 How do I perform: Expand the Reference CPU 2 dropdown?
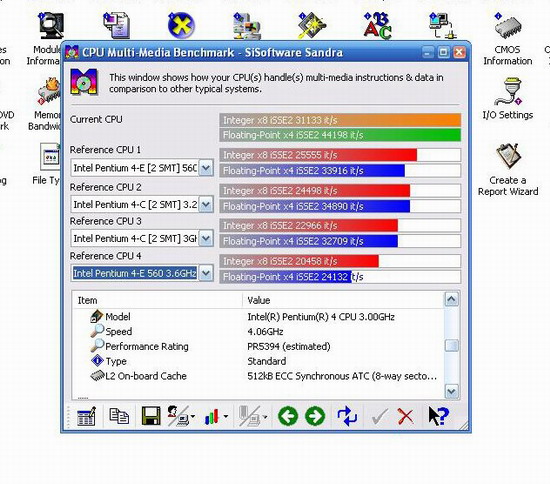tap(206, 204)
